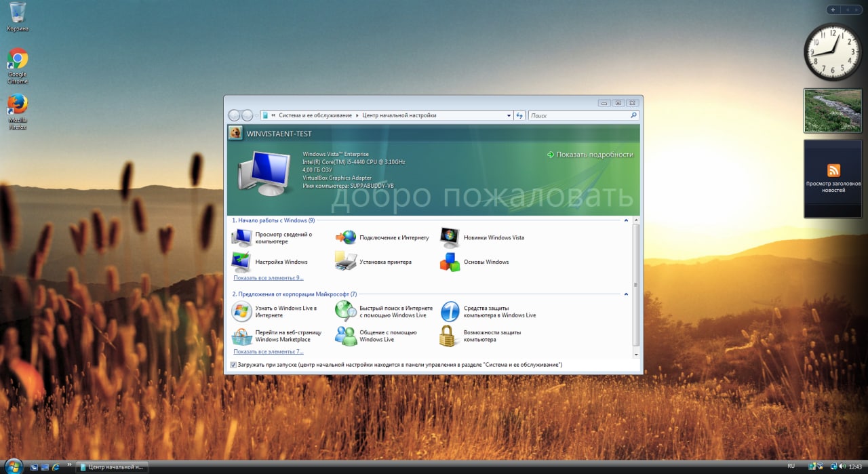868x474 pixels.
Task: Open 'Перейти на веб-страницу Windows Marketplace'
Action: point(277,336)
